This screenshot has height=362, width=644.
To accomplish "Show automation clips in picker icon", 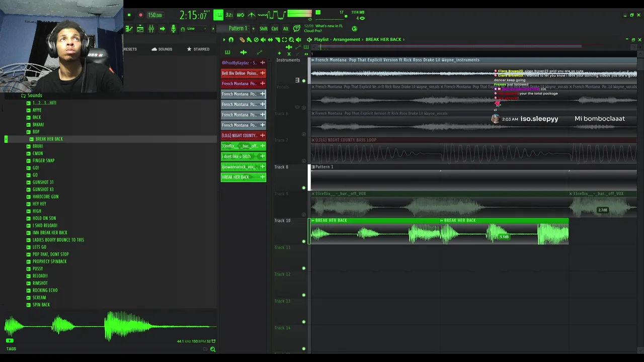I will [x=260, y=52].
